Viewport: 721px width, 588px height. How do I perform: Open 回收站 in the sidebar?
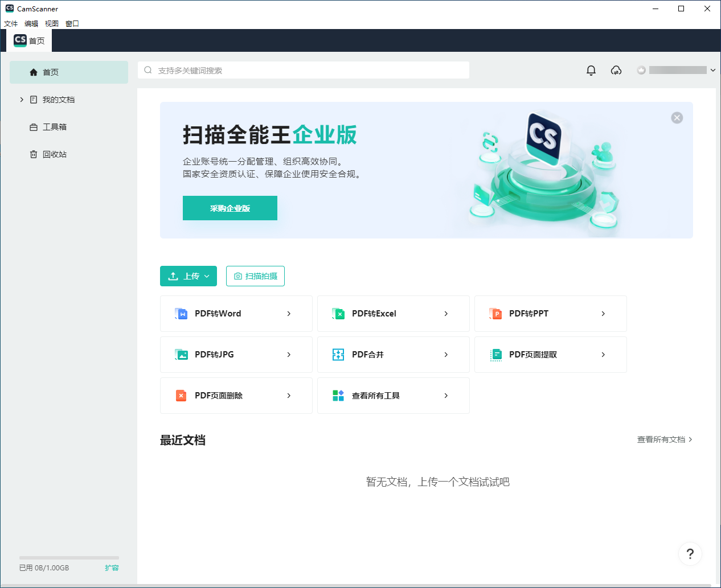[x=54, y=154]
